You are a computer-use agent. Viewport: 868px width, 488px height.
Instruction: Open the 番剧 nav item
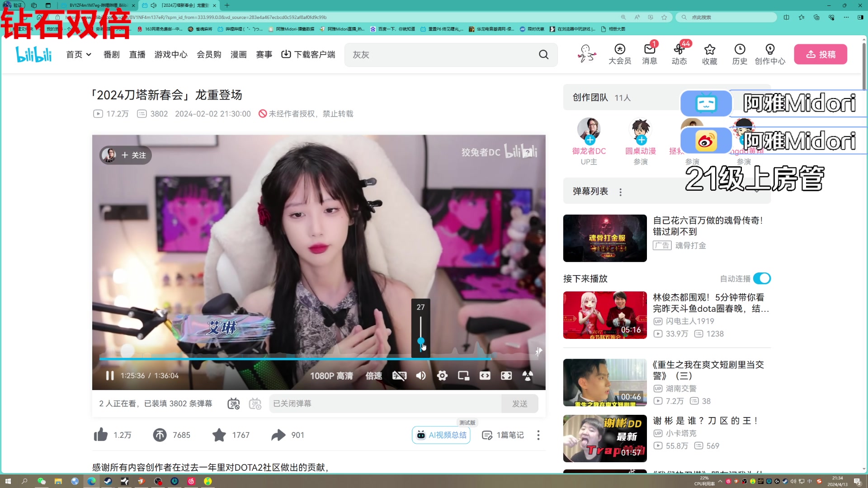click(x=111, y=54)
